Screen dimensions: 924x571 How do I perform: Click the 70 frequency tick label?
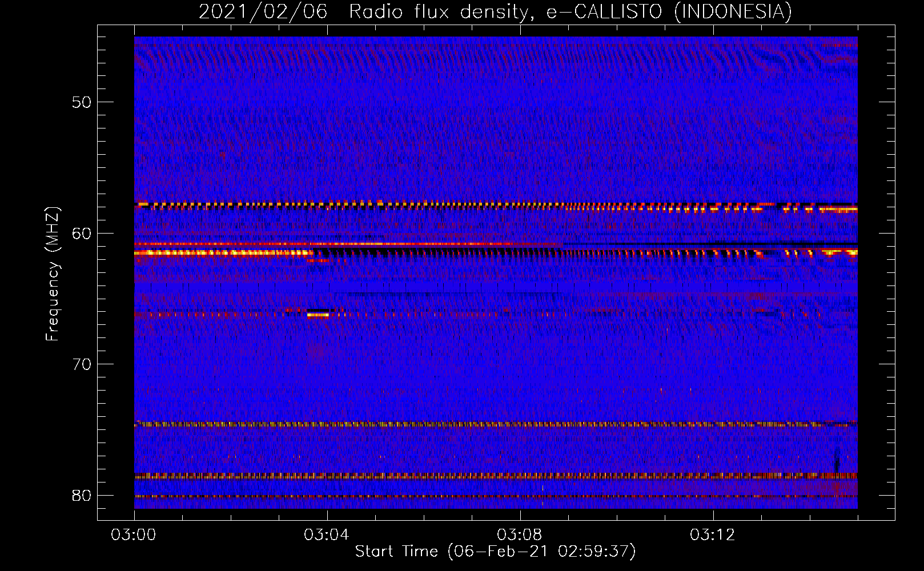pos(82,364)
